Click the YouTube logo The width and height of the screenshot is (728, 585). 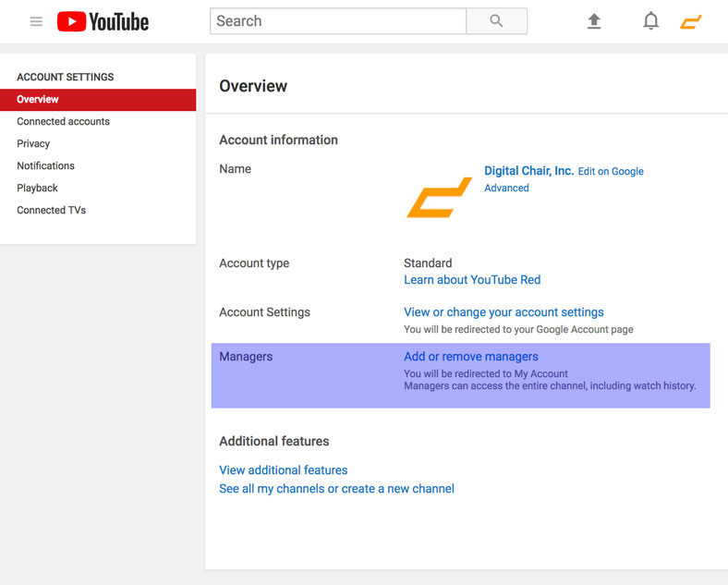(x=103, y=22)
